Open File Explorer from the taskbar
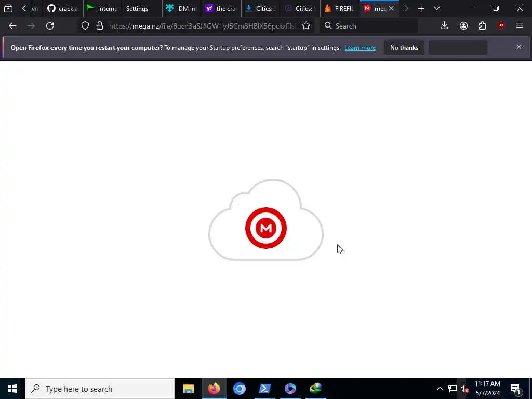This screenshot has height=399, width=532. coord(188,389)
